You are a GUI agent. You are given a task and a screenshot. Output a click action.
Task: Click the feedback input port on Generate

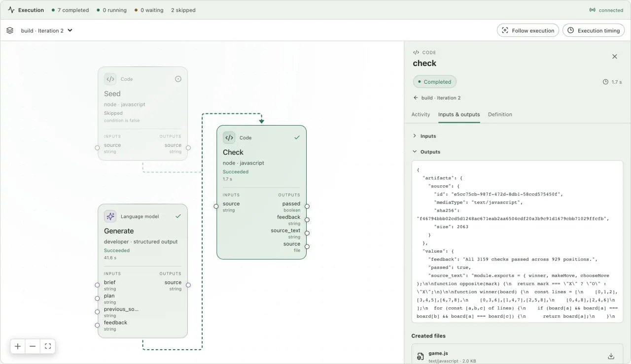(x=97, y=325)
